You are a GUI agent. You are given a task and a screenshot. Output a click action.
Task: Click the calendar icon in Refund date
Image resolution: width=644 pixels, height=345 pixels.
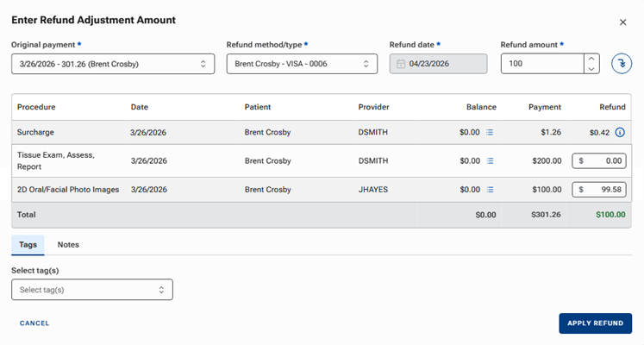click(x=401, y=64)
